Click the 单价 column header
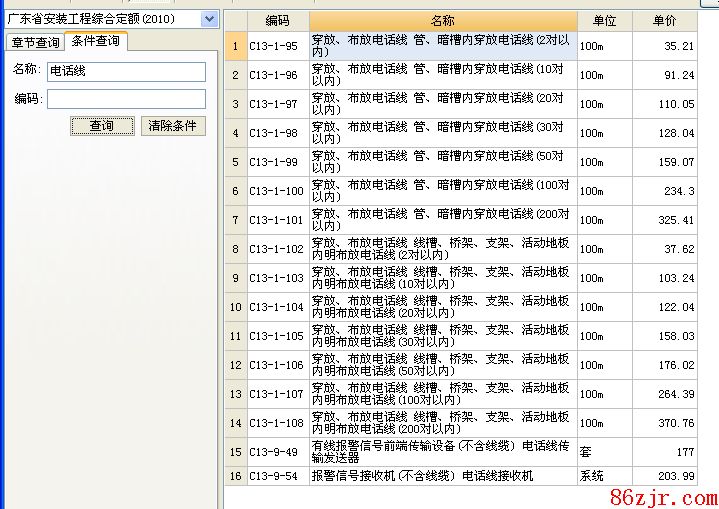Image resolution: width=719 pixels, height=509 pixels. pos(664,21)
